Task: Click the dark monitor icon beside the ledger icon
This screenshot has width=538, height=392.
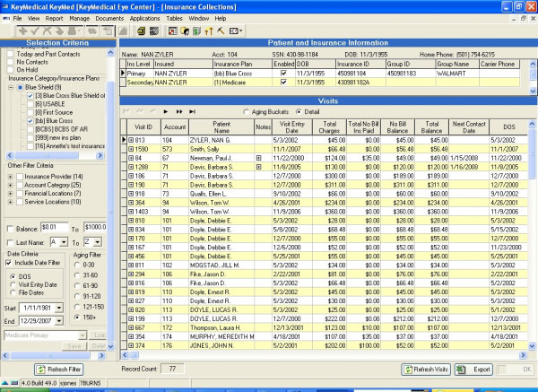Action: [x=154, y=31]
